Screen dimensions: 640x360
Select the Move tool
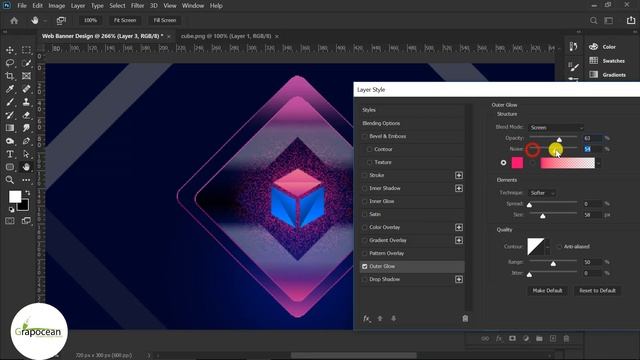10,50
